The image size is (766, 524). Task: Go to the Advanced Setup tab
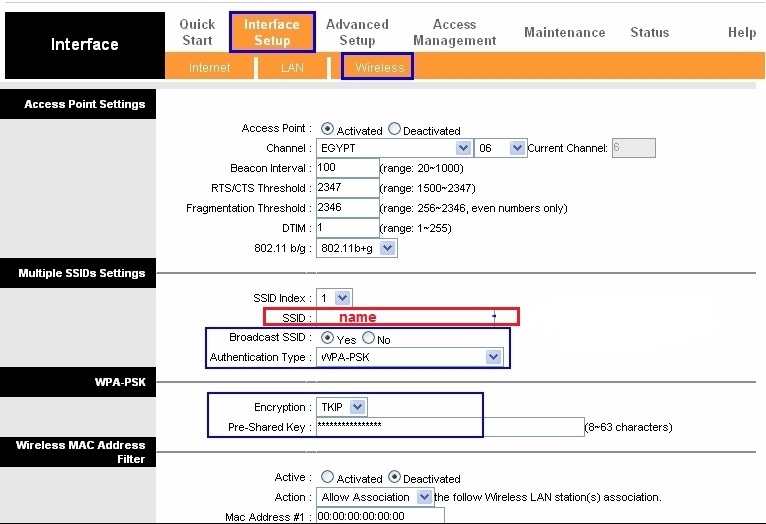[x=357, y=32]
